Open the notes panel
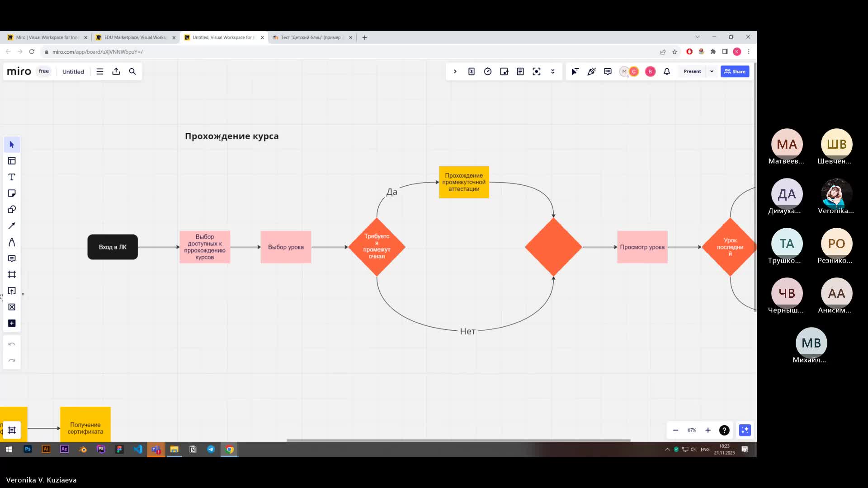The height and width of the screenshot is (488, 868). click(x=520, y=71)
